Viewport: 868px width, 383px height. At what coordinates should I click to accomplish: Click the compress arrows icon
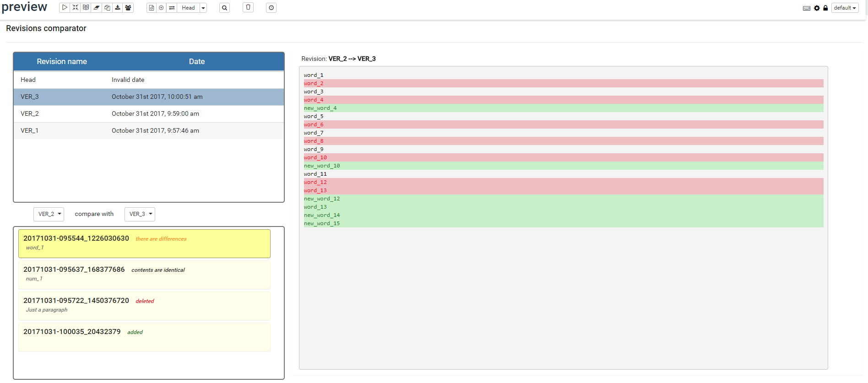[75, 8]
